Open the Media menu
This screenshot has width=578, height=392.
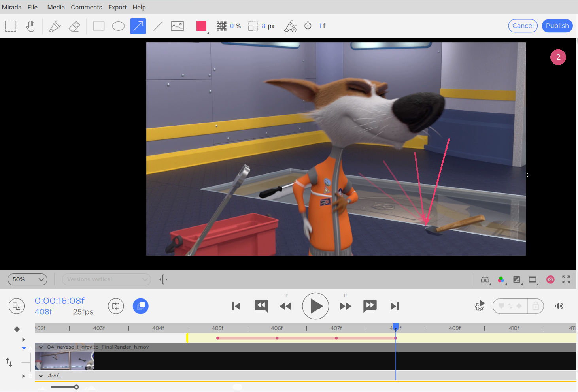(56, 7)
